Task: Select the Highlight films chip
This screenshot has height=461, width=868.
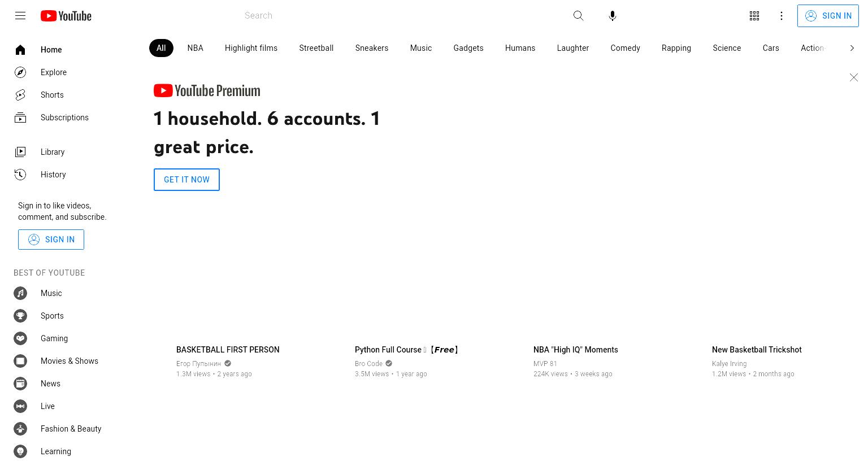Action: click(251, 48)
